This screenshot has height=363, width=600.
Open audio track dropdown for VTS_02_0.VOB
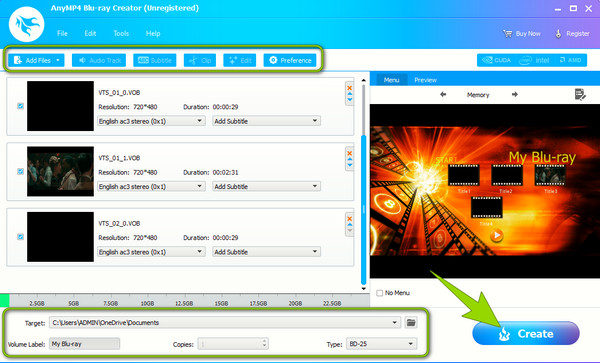click(151, 252)
